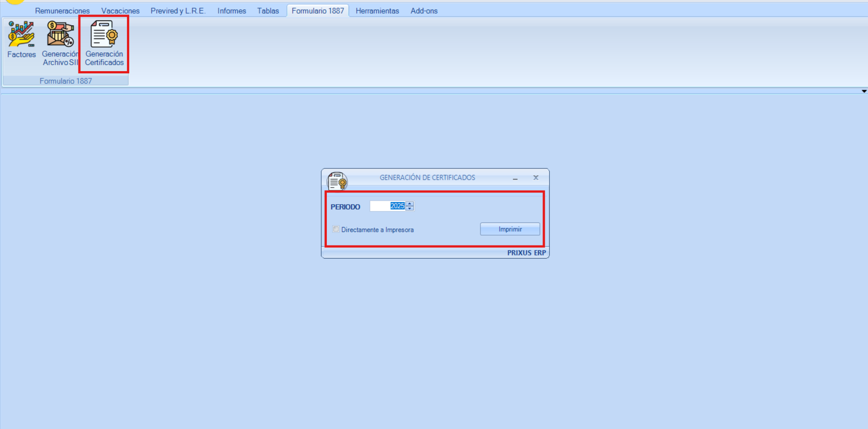Open the Factores tool icon

point(21,39)
